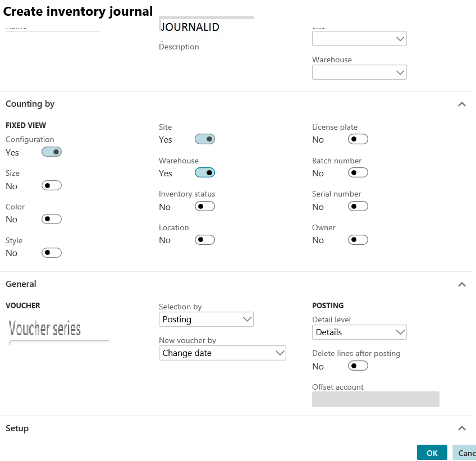Click the Offset account field
Viewport: 476px width, 461px height.
376,399
